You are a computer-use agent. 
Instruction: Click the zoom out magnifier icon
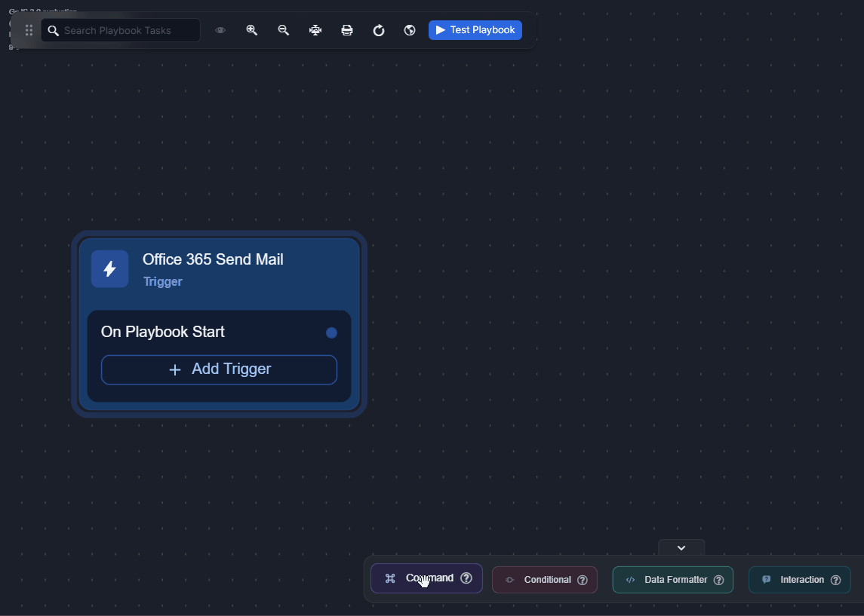(x=284, y=30)
